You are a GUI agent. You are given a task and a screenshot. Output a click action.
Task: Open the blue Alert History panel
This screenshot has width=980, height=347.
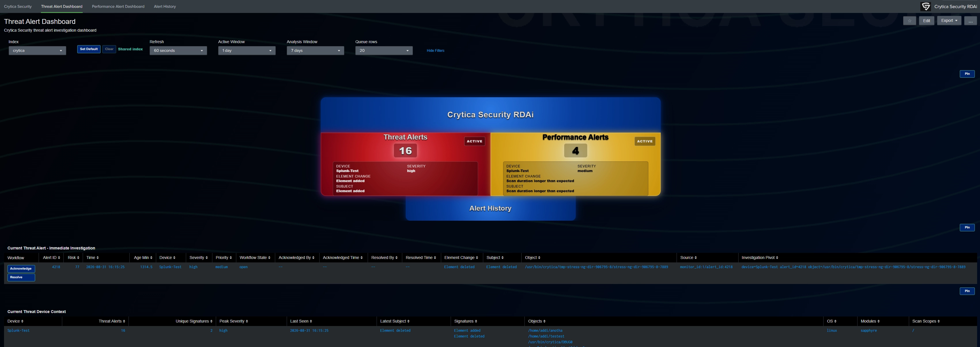(490, 208)
